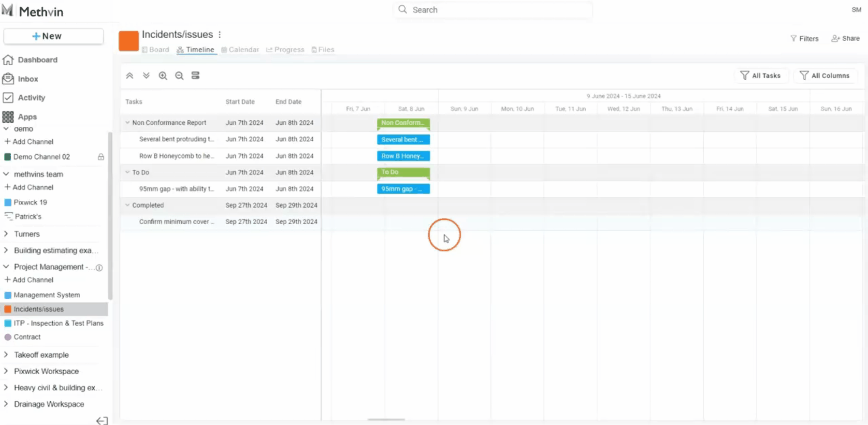Switch to the Calendar tab

[x=240, y=50]
